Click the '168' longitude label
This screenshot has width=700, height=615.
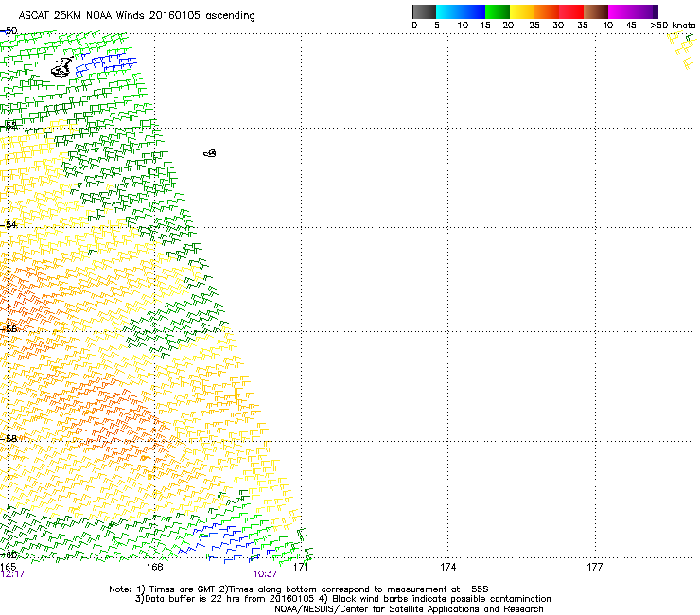click(154, 567)
